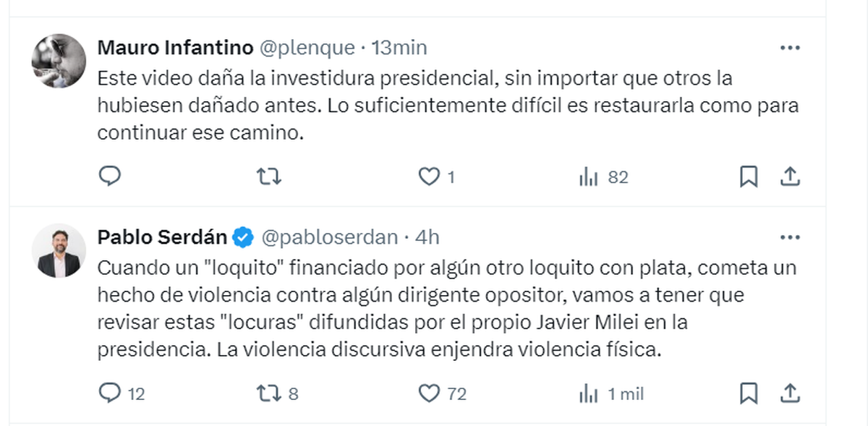Screen dimensions: 868x426
Task: Open the 13min timestamp on Mauro's tweet
Action: [399, 48]
